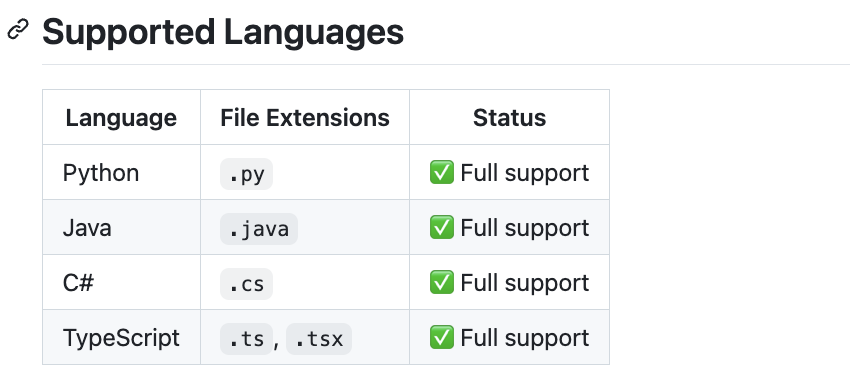This screenshot has width=850, height=372.
Task: Click the anchor link icon beside Supported Languages
Action: (18, 29)
